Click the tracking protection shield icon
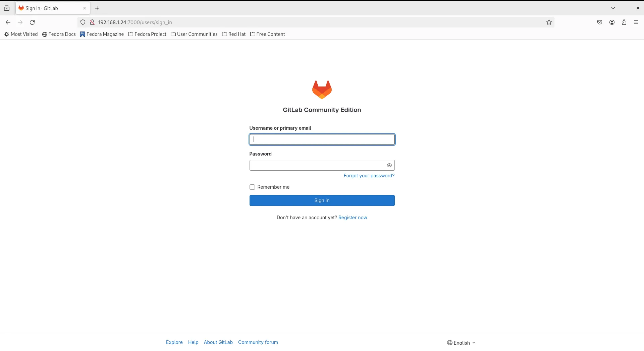 [x=83, y=22]
